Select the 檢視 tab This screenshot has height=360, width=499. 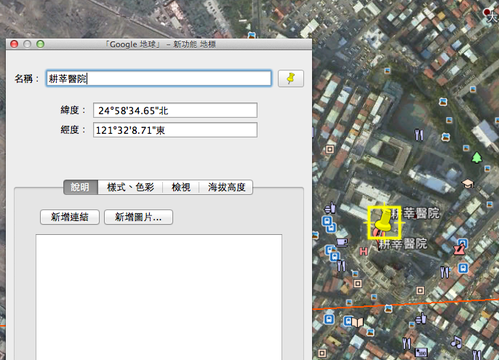click(x=181, y=187)
